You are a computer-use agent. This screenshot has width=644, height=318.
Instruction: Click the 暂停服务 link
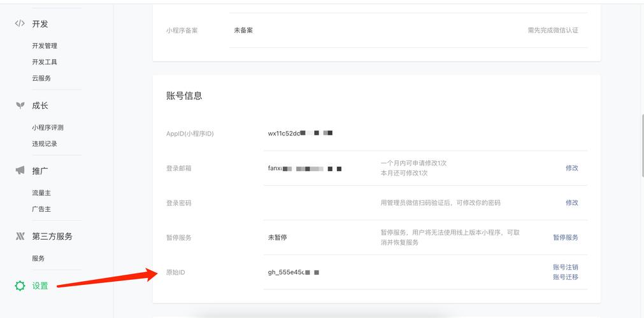(x=565, y=237)
